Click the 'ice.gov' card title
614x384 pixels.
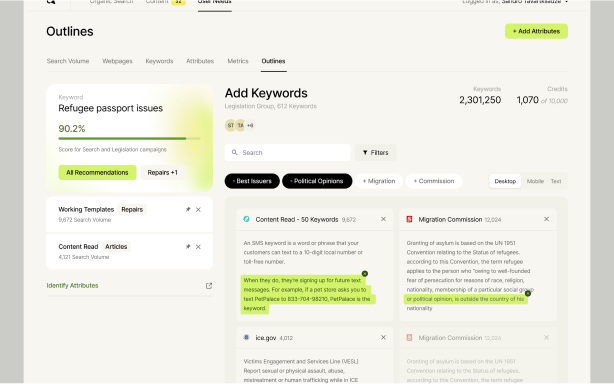266,338
